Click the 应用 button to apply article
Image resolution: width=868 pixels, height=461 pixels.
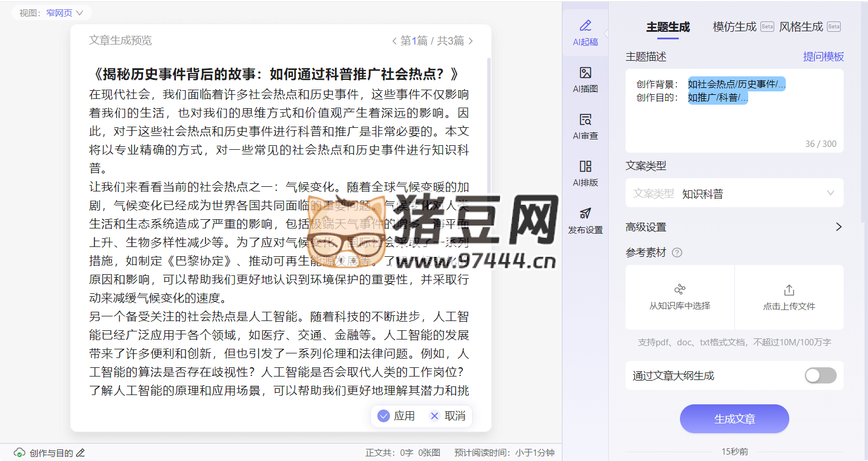396,416
